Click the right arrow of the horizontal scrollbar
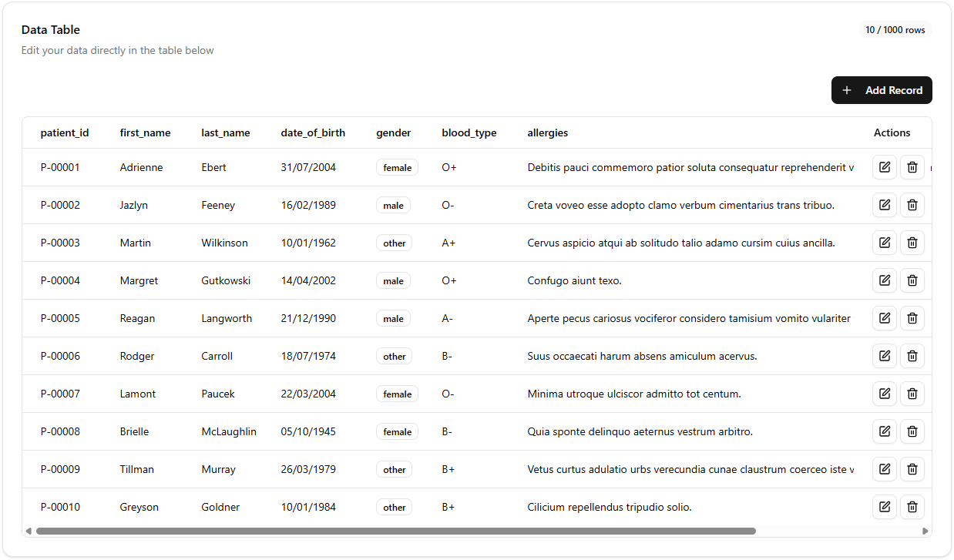The width and height of the screenshot is (954, 560). (x=925, y=531)
